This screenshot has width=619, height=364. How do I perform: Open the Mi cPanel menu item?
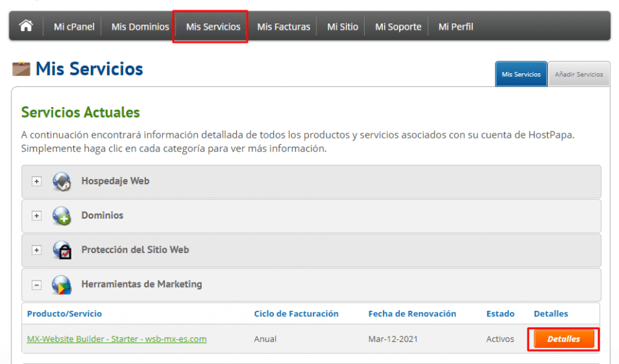click(x=74, y=27)
